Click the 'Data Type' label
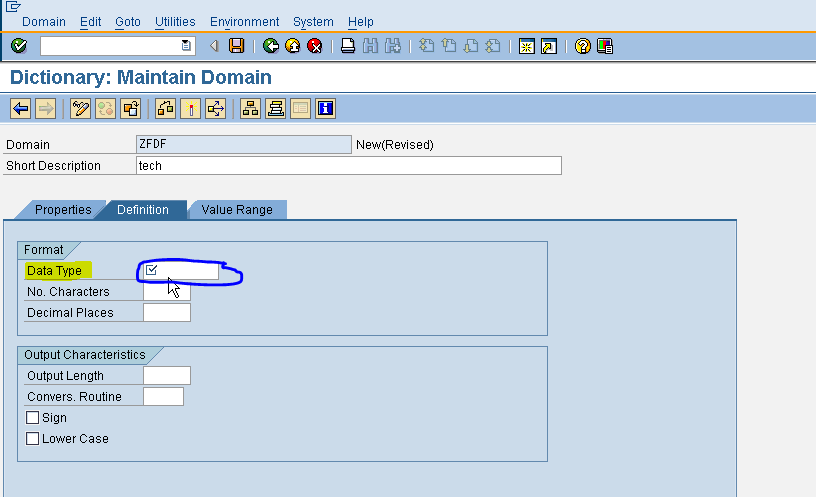 click(54, 271)
